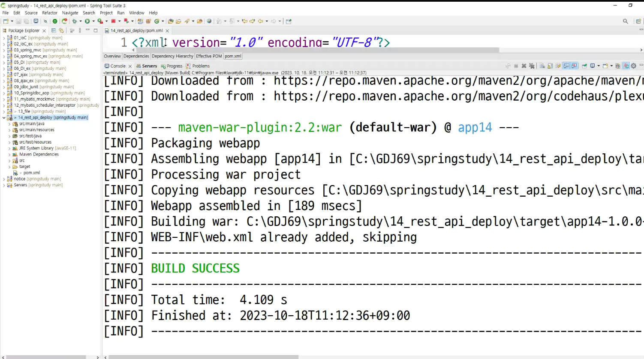Click Remove All Terminated Launches icon
The height and width of the screenshot is (359, 644).
[532, 66]
